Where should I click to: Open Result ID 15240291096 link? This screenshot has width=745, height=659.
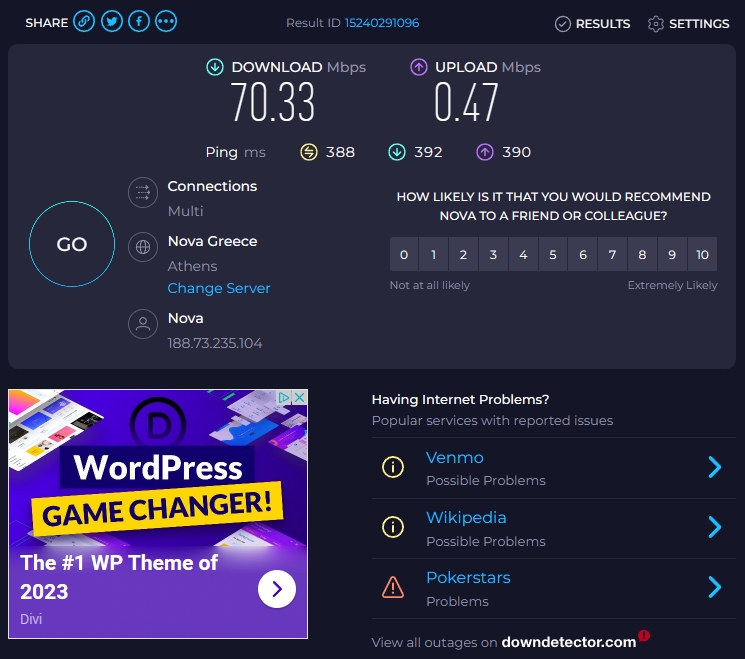(382, 23)
